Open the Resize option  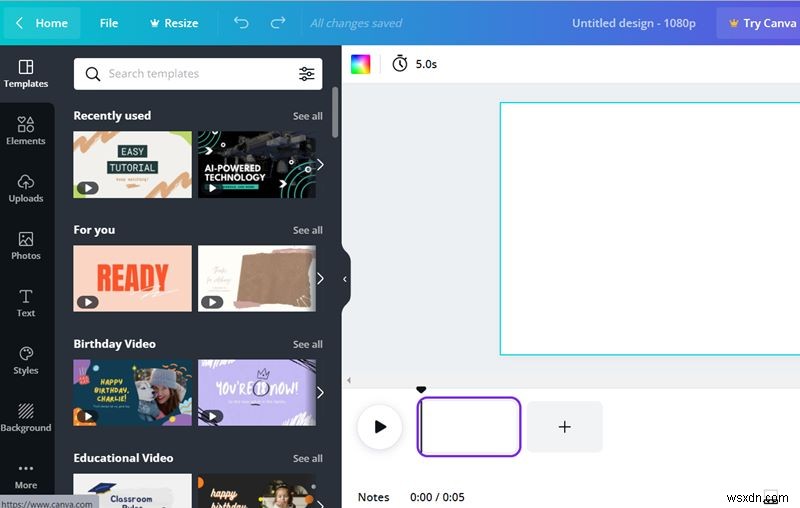point(174,23)
